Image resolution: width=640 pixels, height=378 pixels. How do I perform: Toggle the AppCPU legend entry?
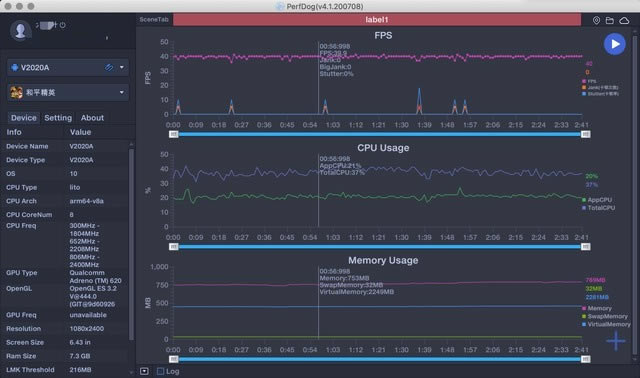pyautogui.click(x=597, y=200)
